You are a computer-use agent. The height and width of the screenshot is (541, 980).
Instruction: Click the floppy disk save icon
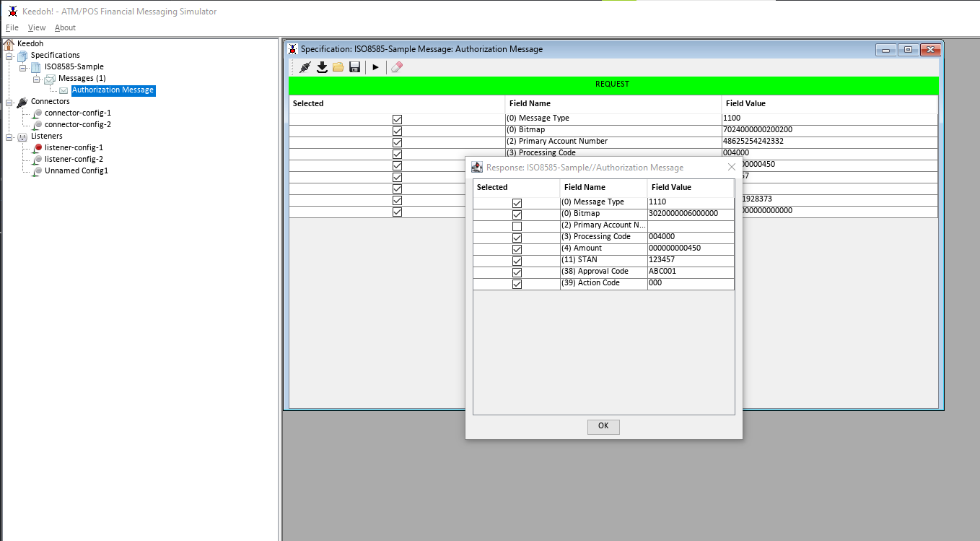point(354,67)
